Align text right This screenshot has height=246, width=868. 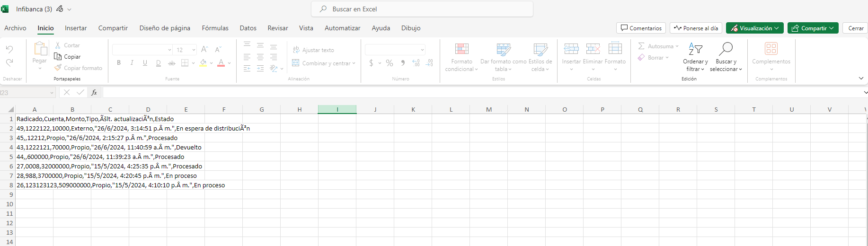coord(274,57)
